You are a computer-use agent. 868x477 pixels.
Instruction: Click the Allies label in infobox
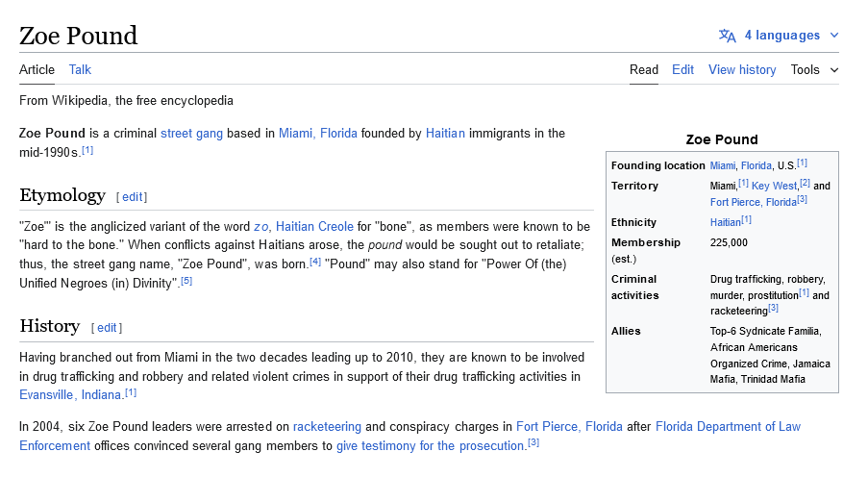626,331
